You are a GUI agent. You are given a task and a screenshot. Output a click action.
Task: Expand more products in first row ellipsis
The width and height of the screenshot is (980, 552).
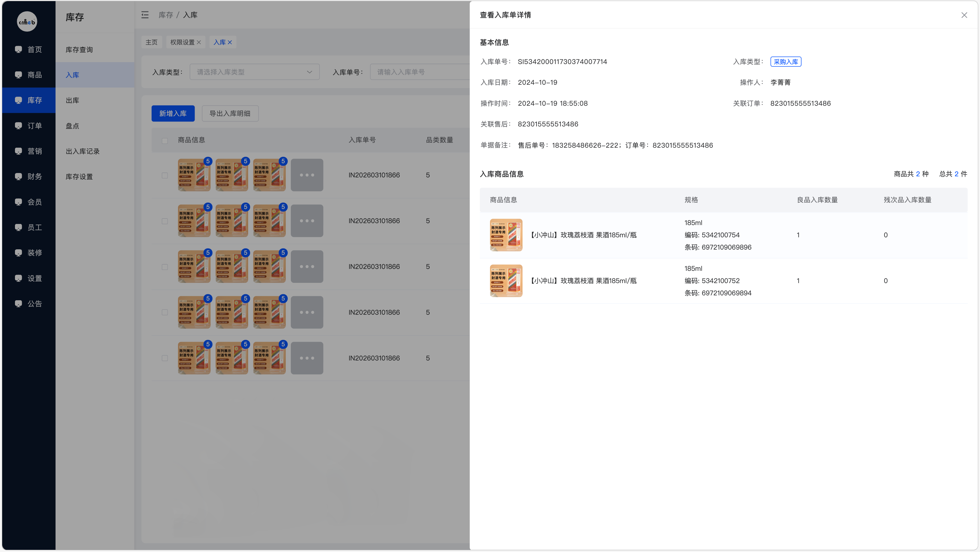(x=307, y=175)
